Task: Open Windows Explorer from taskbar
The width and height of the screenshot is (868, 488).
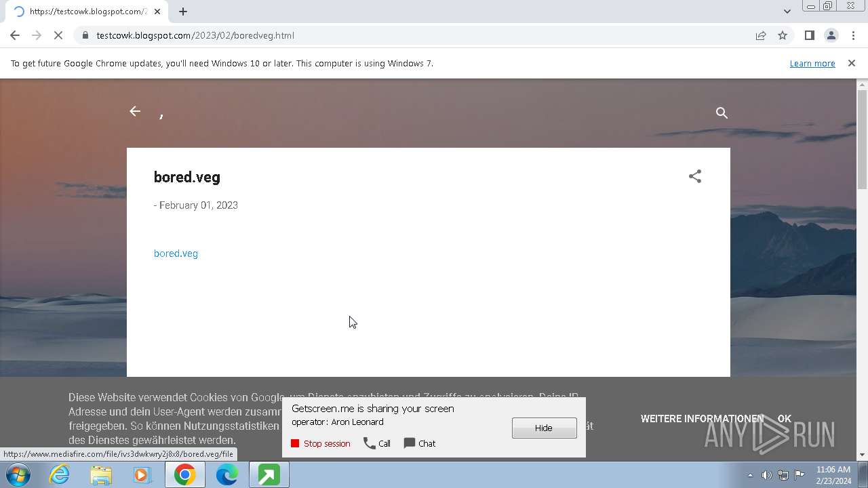Action: click(101, 475)
